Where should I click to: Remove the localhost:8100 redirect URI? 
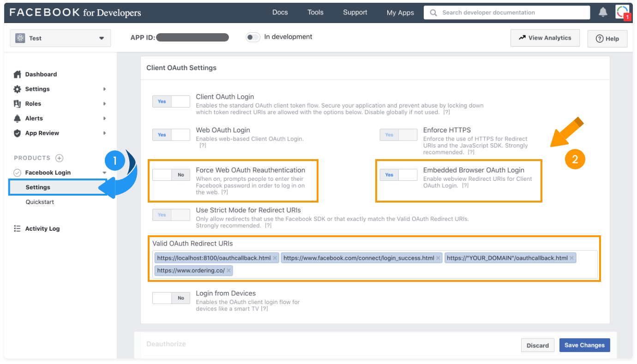click(275, 258)
